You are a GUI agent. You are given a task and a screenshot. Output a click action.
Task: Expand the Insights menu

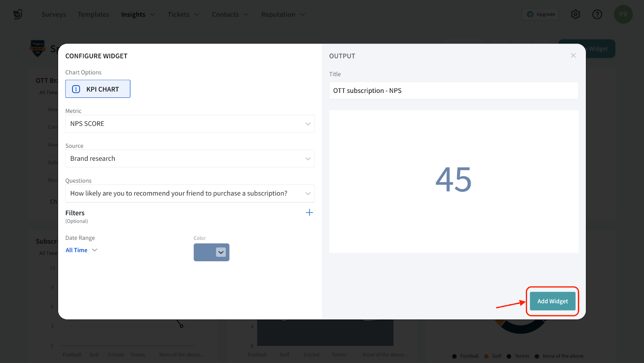(x=138, y=14)
